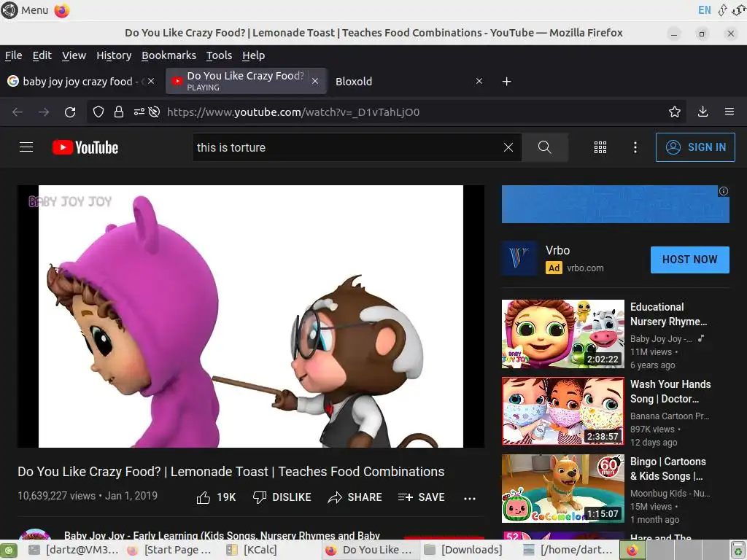Screen dimensions: 747x560
Task: Like the video (19K thumbs up)
Action: pyautogui.click(x=216, y=497)
